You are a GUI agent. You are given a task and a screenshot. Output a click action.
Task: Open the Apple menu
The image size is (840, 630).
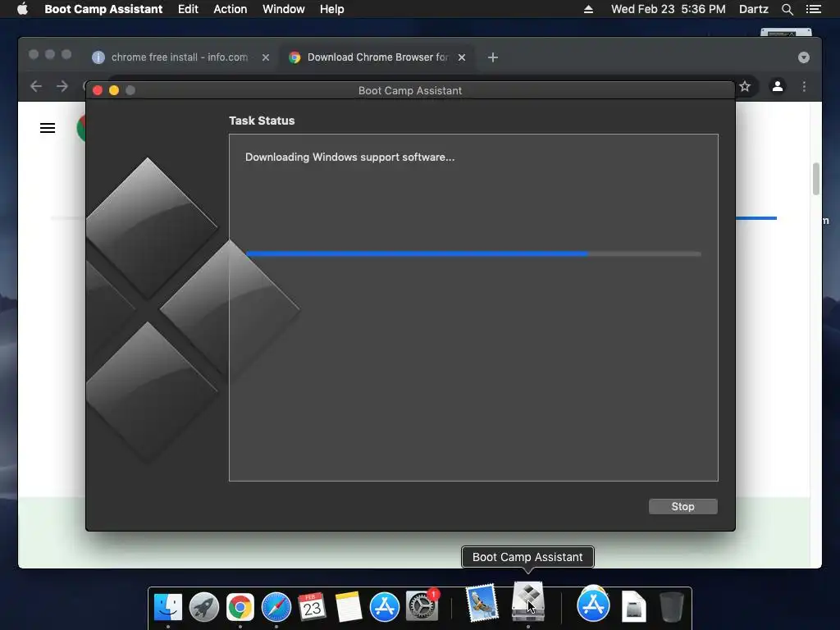(x=22, y=9)
